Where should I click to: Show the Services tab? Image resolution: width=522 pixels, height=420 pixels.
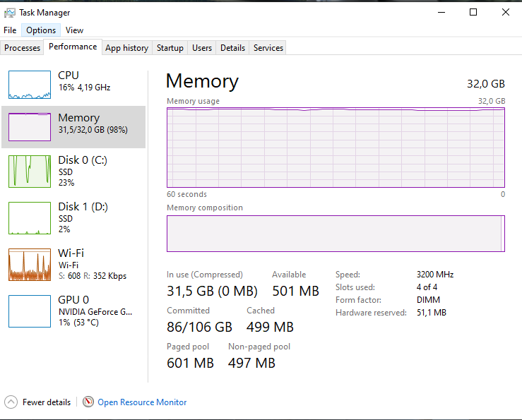point(268,48)
